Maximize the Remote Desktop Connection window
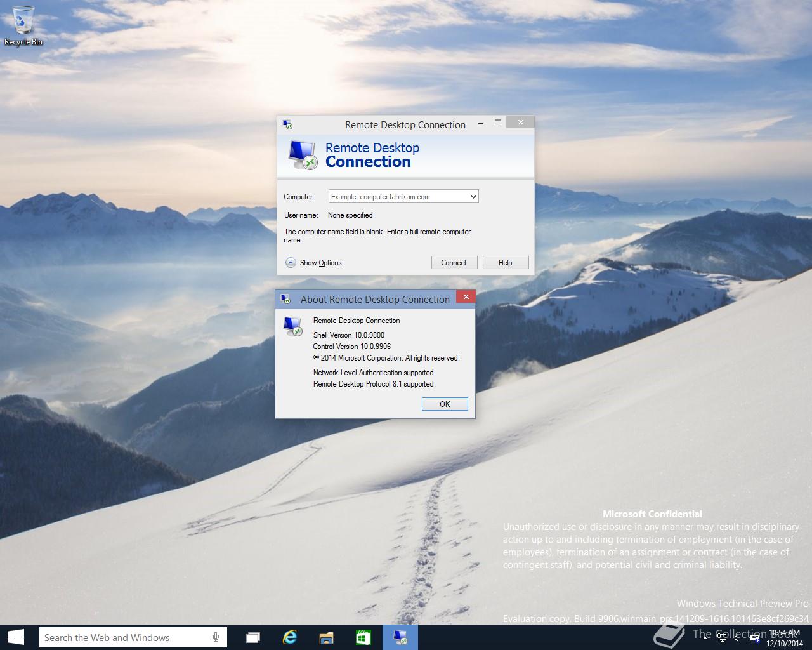Viewport: 812px width, 650px height. [x=498, y=122]
